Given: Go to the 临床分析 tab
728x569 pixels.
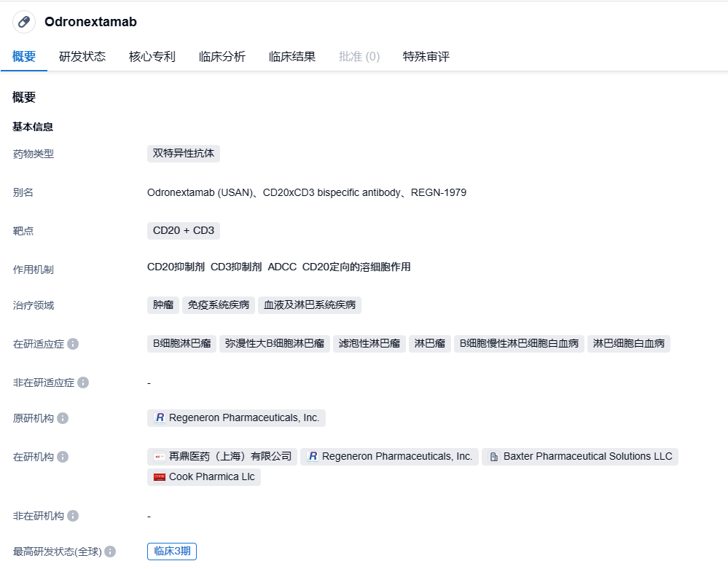Looking at the screenshot, I should coord(222,57).
